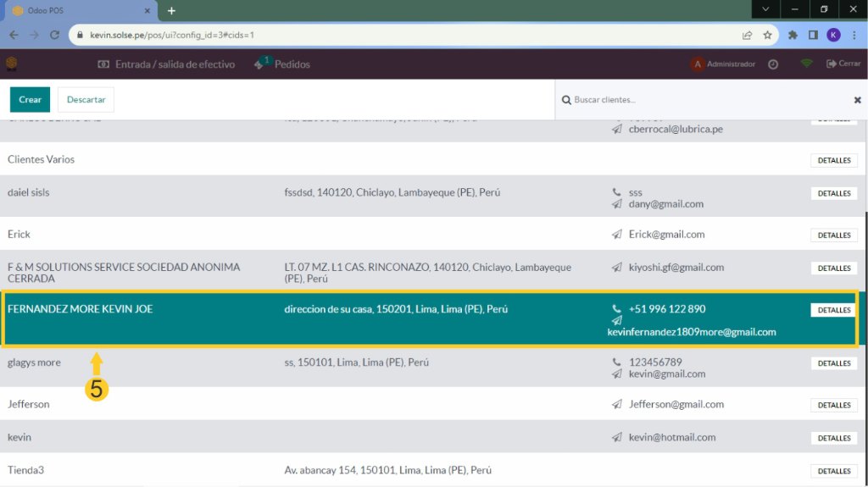Viewport: 868px width, 487px height.
Task: Click the clock icon in POS header
Action: [x=773, y=64]
